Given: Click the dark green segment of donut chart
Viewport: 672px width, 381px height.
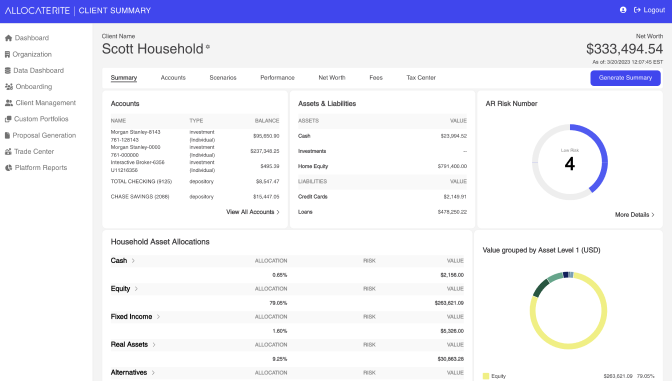Looking at the screenshot, I should point(540,287).
